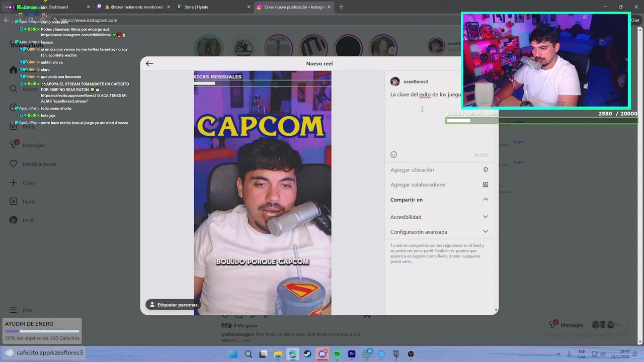Open Premiere Pro from the taskbar
The image size is (644, 362).
point(352,354)
